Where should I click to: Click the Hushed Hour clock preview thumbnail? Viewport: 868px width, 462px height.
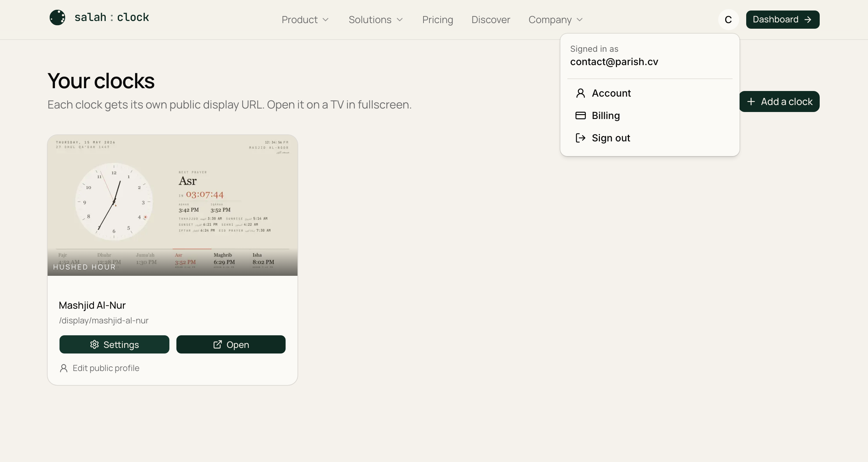coord(173,205)
